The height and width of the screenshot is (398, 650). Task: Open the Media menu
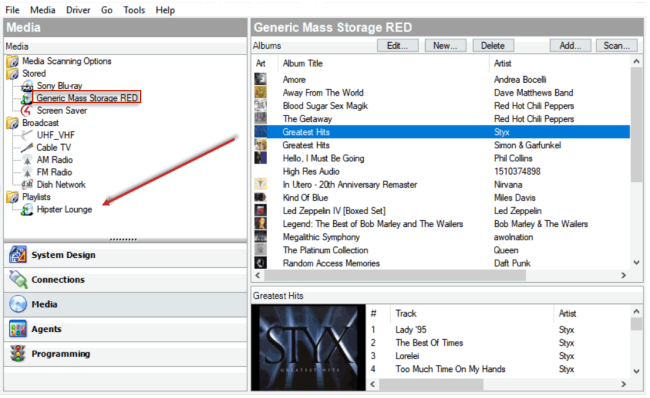(43, 10)
